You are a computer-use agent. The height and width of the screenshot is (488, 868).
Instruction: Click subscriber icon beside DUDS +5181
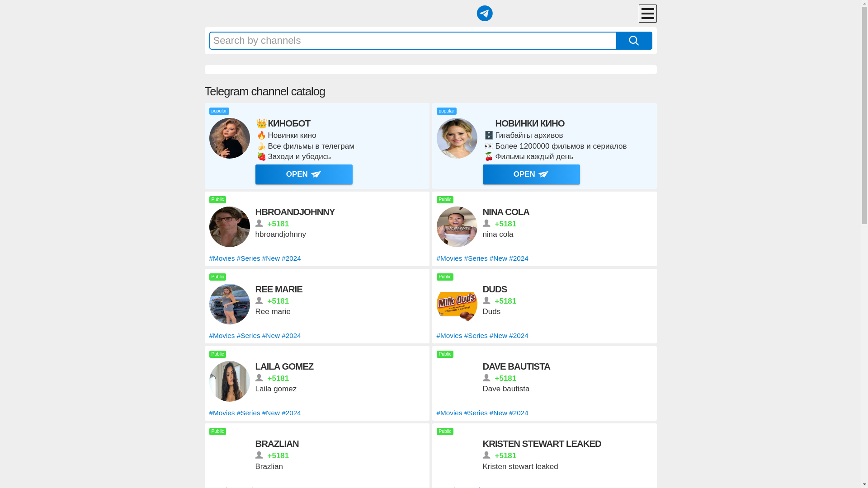click(486, 300)
